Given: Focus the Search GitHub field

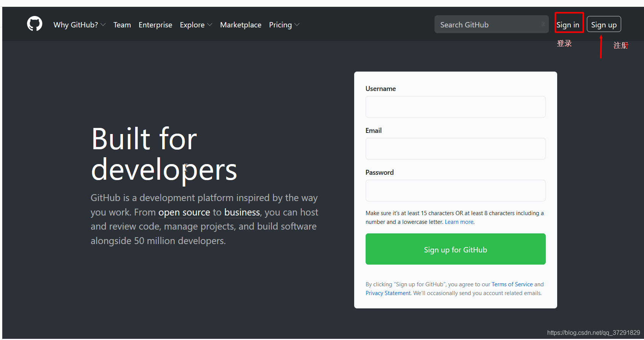Looking at the screenshot, I should (491, 24).
